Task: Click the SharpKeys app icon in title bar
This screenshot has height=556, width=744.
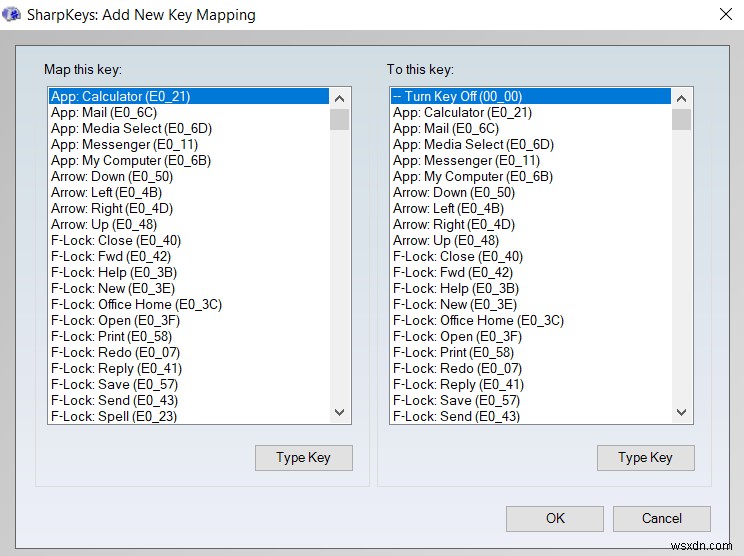Action: (x=11, y=14)
